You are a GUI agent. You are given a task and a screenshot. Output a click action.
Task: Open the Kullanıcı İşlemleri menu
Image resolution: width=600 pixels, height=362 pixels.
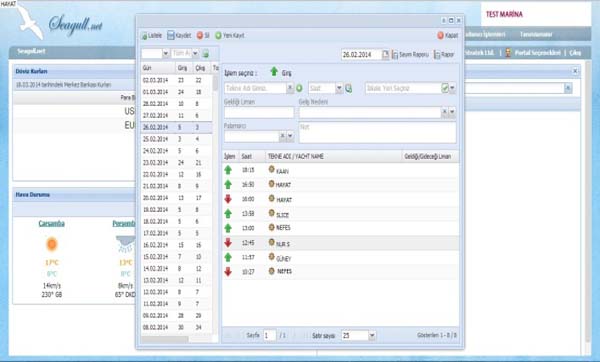tap(485, 34)
